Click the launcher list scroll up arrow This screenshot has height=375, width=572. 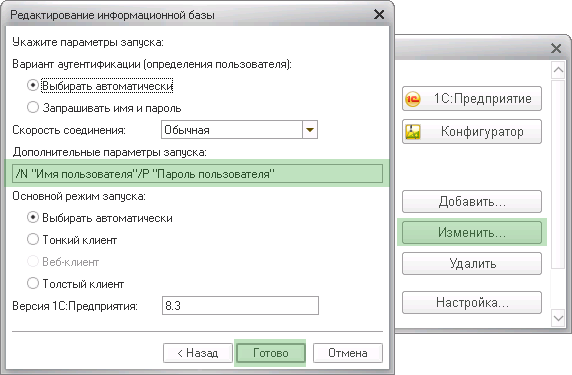[558, 70]
